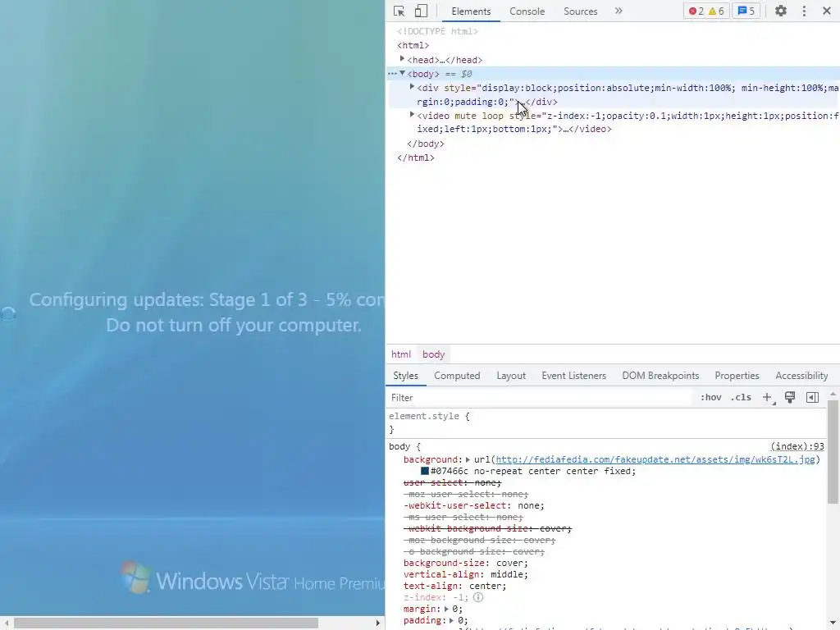Click the page scrollbar left arrow
This screenshot has width=840, height=630.
tap(7, 623)
